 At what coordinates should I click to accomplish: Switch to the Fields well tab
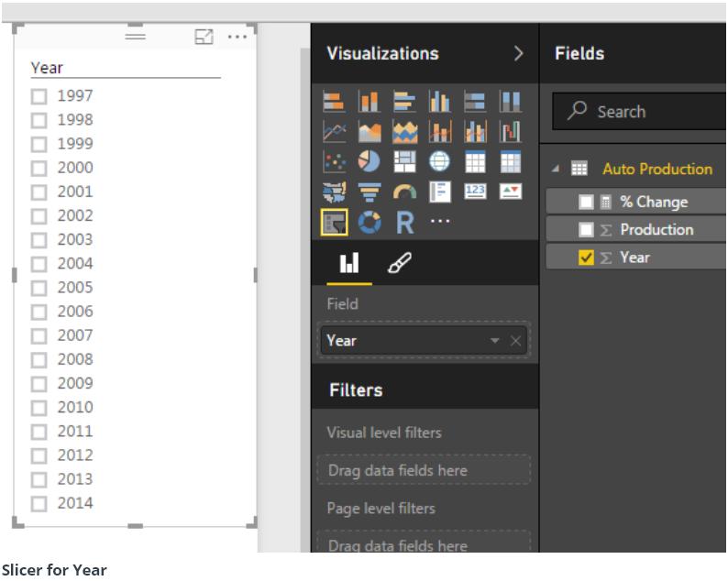click(349, 264)
